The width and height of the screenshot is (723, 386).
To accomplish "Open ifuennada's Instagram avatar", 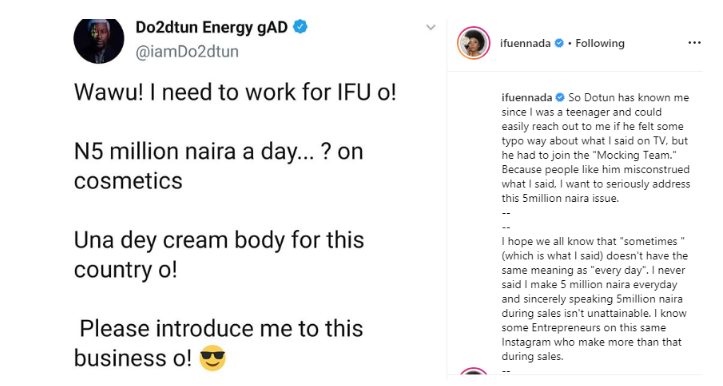I will click(x=474, y=43).
